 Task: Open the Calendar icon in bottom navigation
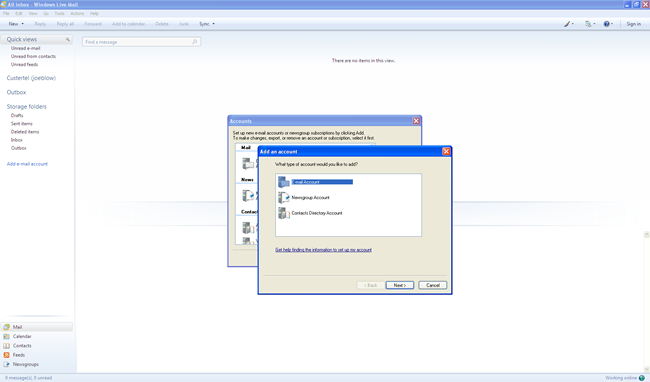point(7,336)
